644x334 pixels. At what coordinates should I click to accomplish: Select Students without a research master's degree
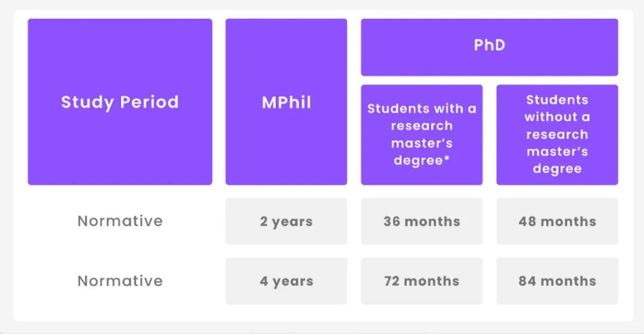pos(558,135)
